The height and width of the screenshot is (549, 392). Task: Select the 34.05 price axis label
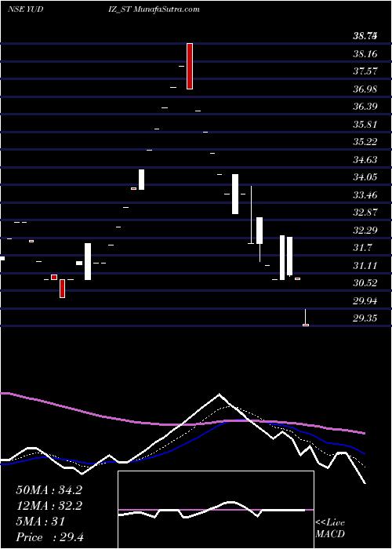click(365, 177)
